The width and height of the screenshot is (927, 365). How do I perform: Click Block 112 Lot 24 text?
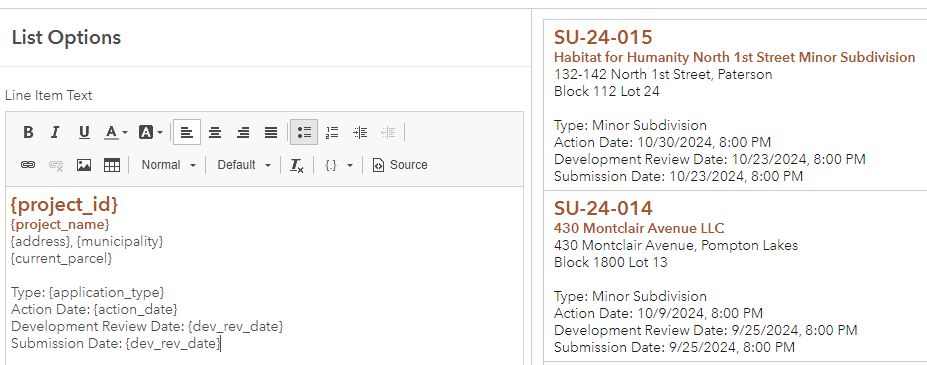click(607, 91)
